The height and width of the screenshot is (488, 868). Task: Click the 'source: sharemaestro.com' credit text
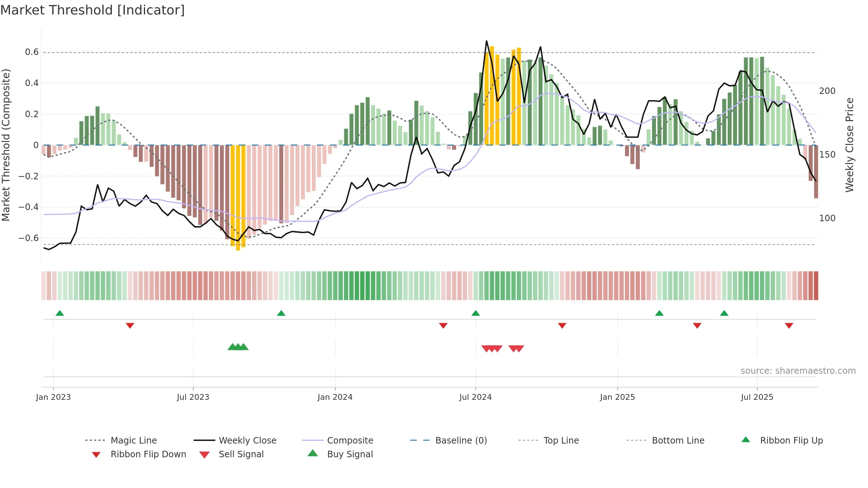[x=798, y=371]
